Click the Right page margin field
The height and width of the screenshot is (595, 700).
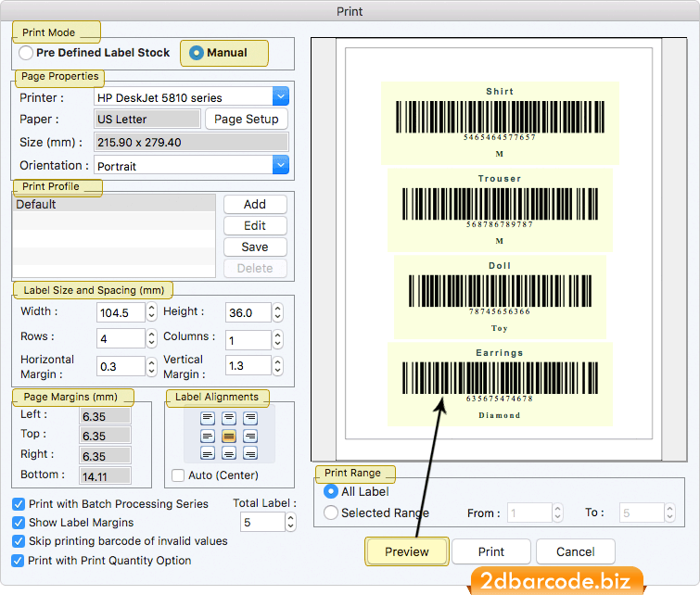[106, 456]
